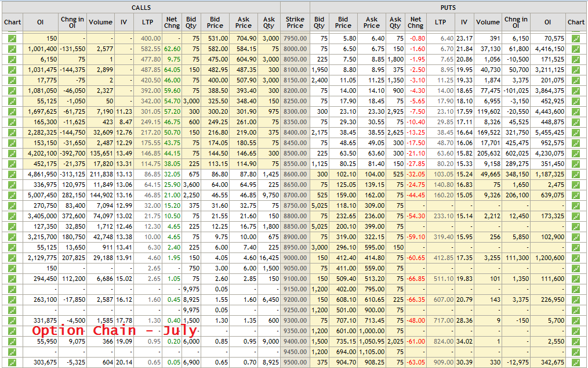The image size is (588, 368).
Task: Select calls IV value 20.14
Action: (125, 362)
